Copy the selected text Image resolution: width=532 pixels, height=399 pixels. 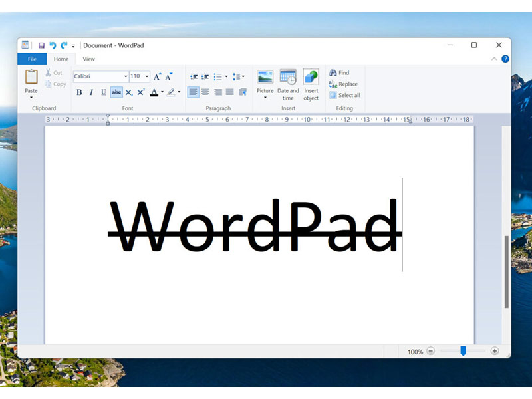pyautogui.click(x=55, y=84)
